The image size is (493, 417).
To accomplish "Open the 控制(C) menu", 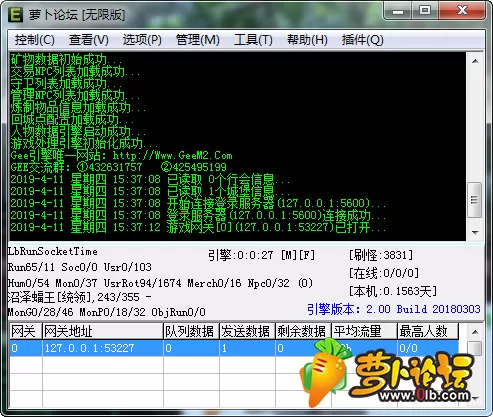I will [x=34, y=40].
